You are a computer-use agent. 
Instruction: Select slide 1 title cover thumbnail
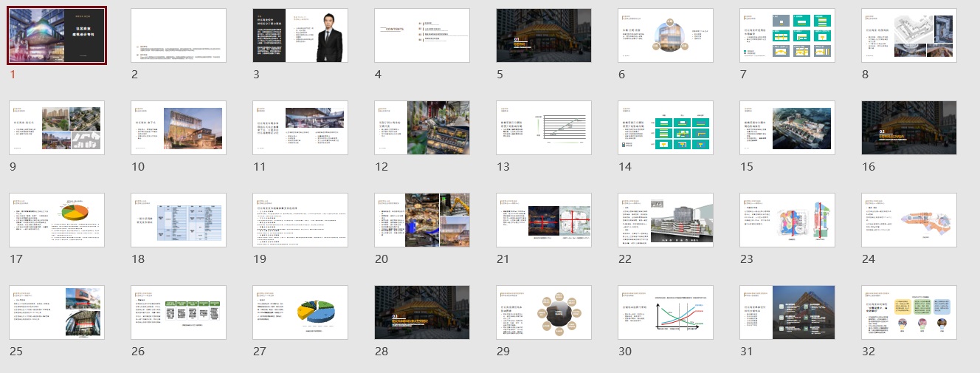pos(57,35)
